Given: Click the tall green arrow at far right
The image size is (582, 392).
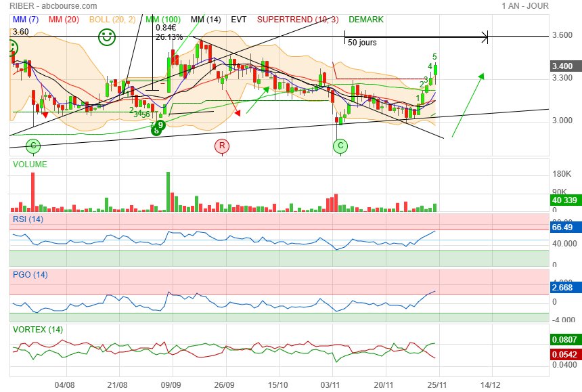Looking at the screenshot, I should point(468,104).
